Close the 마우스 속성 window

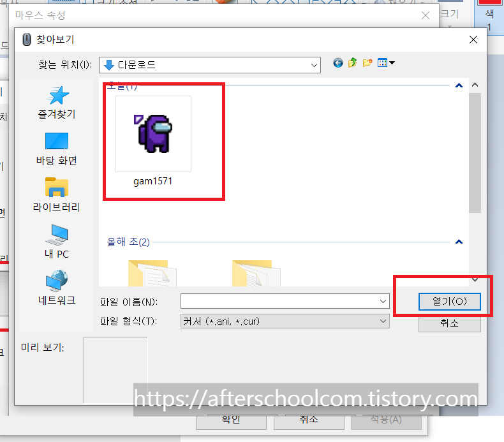[x=426, y=15]
